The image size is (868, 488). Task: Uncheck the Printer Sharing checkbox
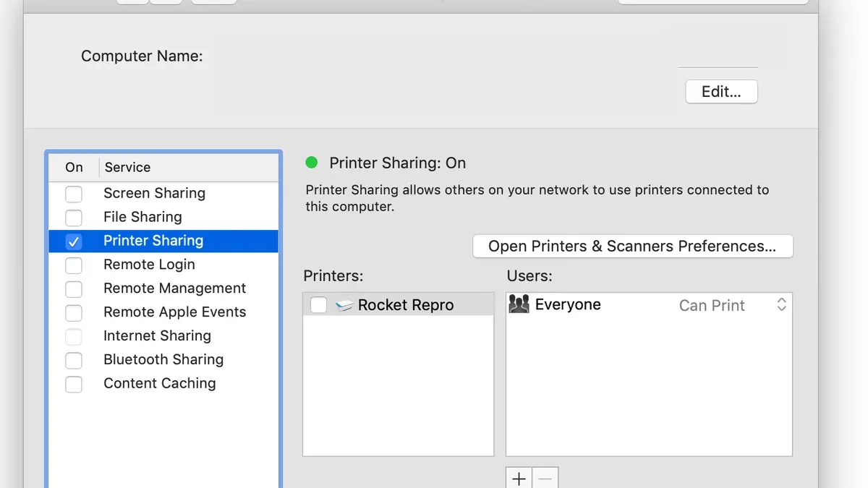(74, 241)
